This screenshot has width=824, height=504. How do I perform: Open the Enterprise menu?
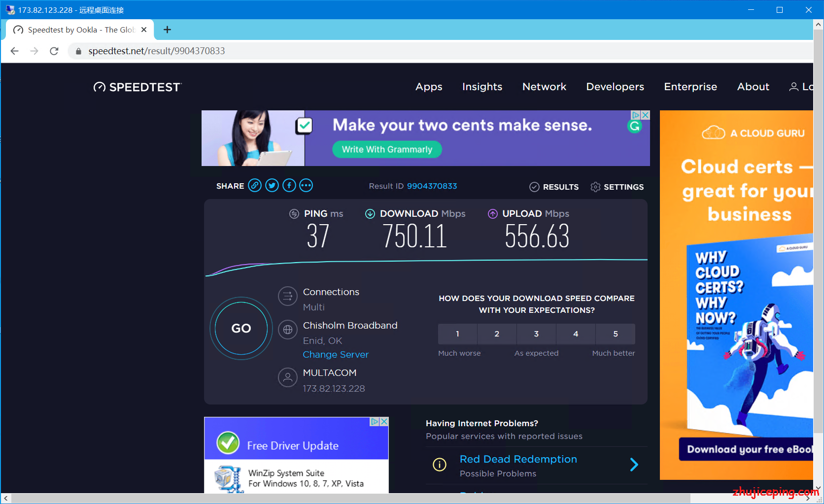[690, 87]
